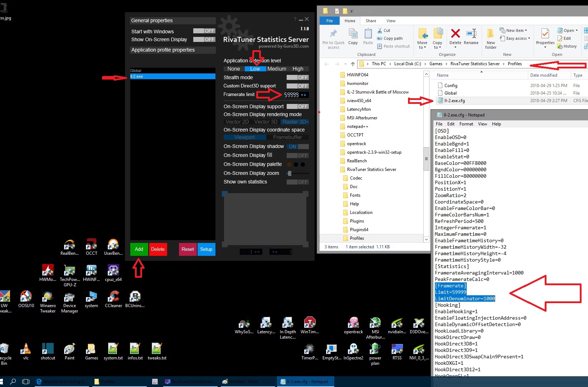Switch to the Share ribbon tab

pyautogui.click(x=371, y=21)
